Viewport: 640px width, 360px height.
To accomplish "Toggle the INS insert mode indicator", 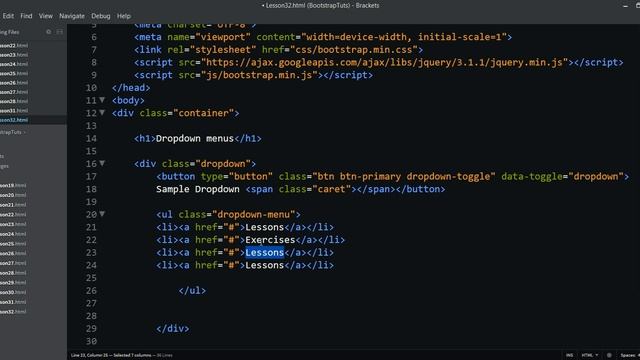I will tap(569, 355).
